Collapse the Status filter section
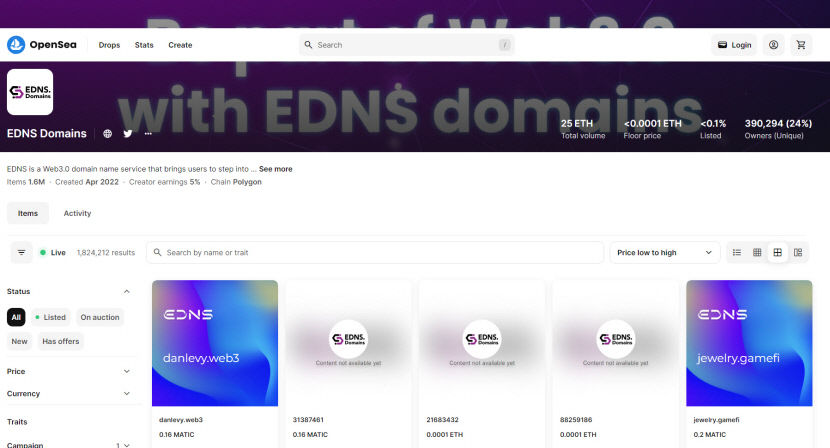830x448 pixels. [127, 291]
